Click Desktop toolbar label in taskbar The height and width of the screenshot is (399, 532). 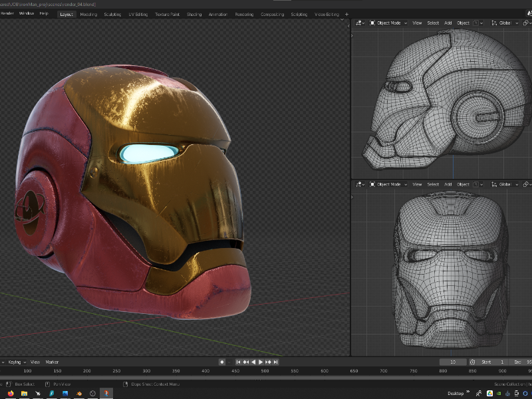(x=456, y=394)
